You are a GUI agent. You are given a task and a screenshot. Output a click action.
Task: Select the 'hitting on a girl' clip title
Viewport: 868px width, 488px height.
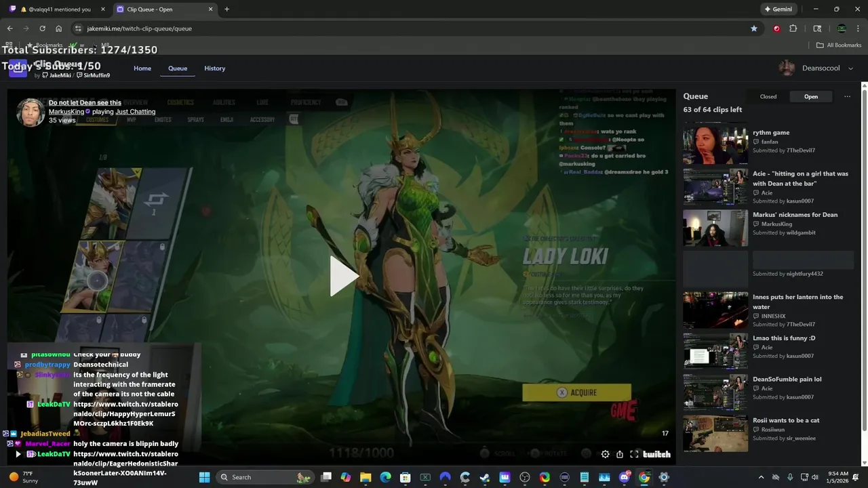(800, 178)
